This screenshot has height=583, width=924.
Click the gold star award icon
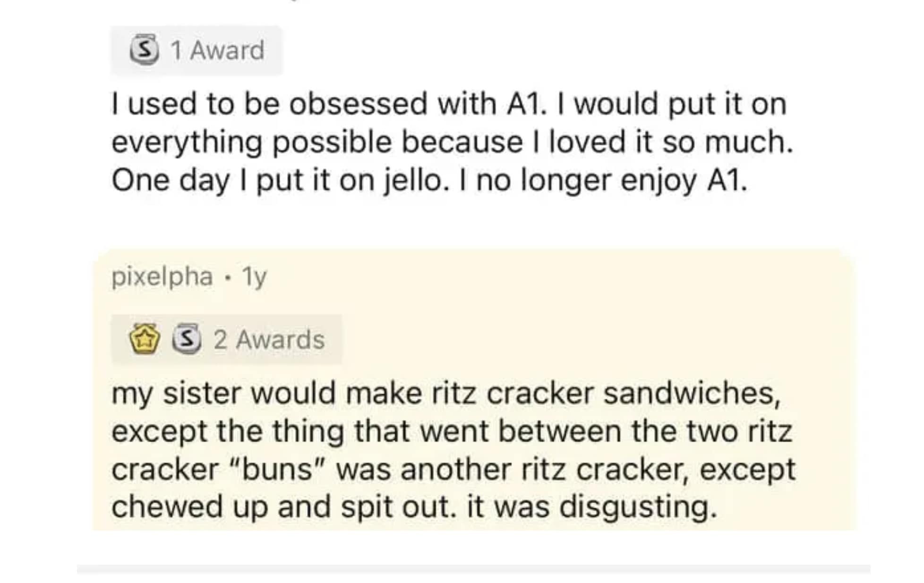click(x=145, y=339)
